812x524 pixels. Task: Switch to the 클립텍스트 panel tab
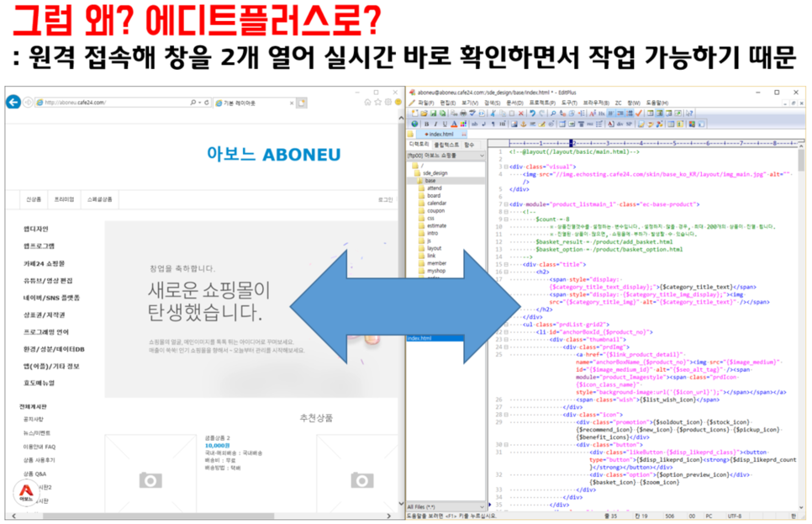click(446, 145)
